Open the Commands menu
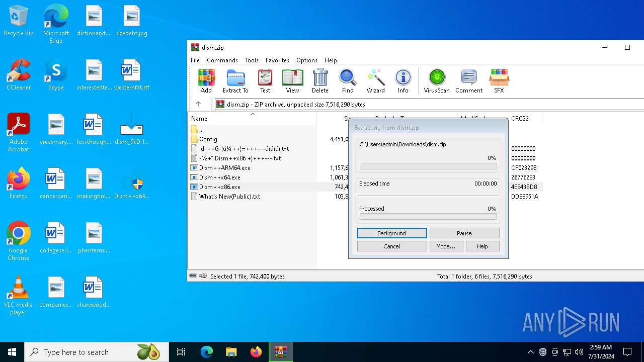This screenshot has height=362, width=644. (222, 60)
